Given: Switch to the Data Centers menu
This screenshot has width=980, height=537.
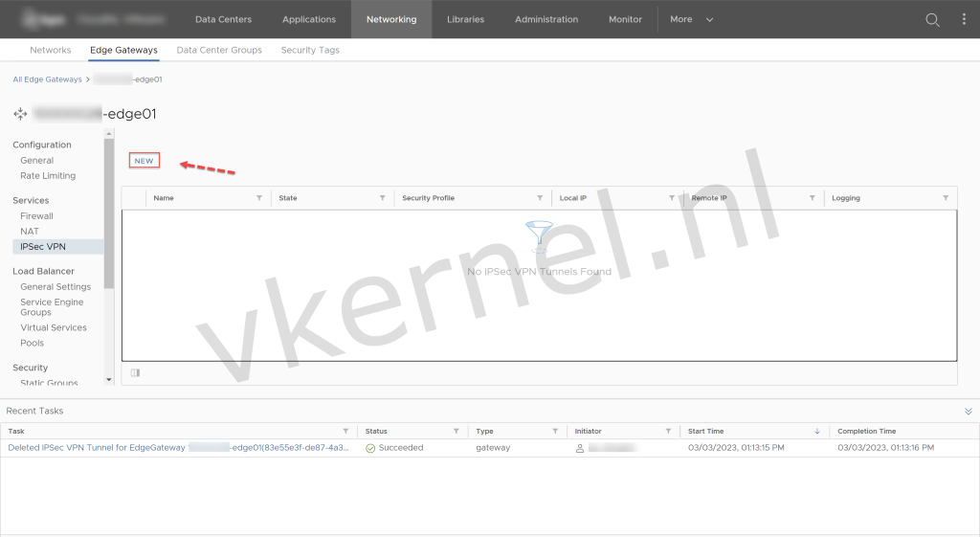Looking at the screenshot, I should pos(223,19).
